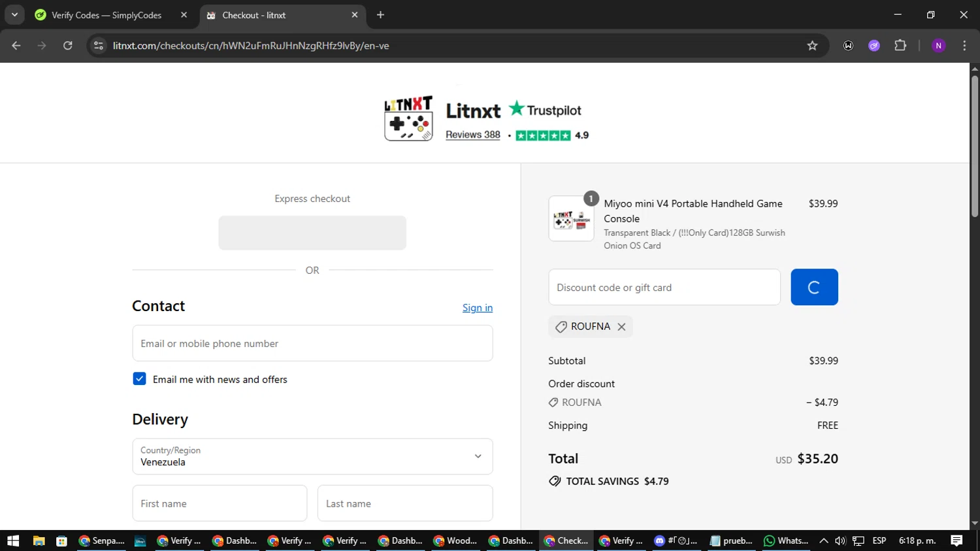This screenshot has width=980, height=551.
Task: Click the ESP input language indicator
Action: pos(879,541)
